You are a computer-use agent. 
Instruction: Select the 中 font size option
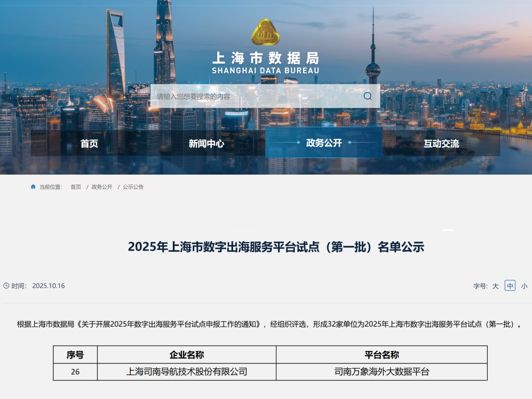510,286
